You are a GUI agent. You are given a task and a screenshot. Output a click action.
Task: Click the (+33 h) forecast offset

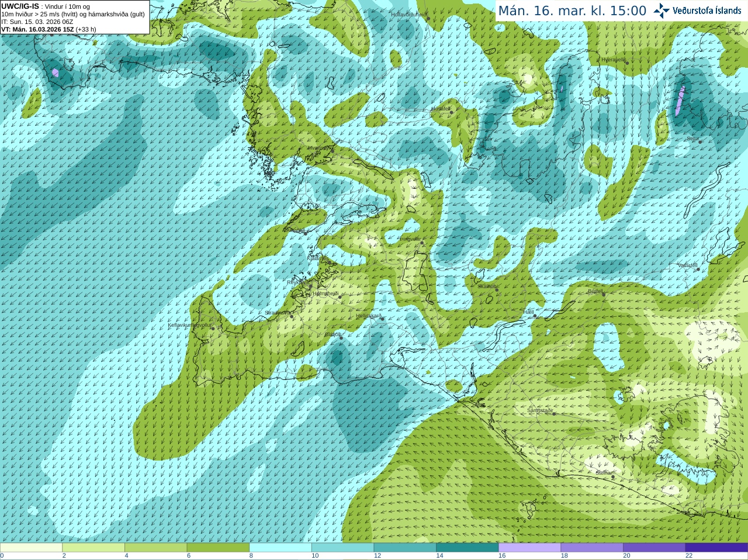tap(86, 29)
